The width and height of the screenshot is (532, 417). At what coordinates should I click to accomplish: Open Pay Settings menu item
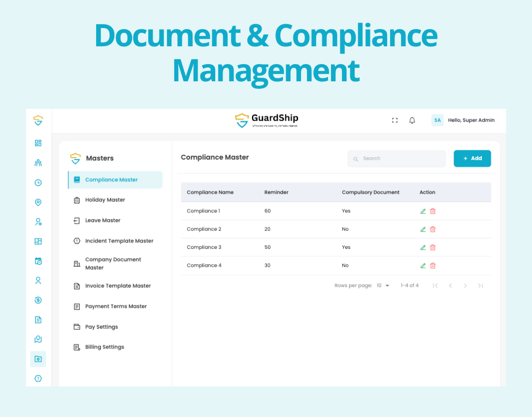click(x=115, y=327)
